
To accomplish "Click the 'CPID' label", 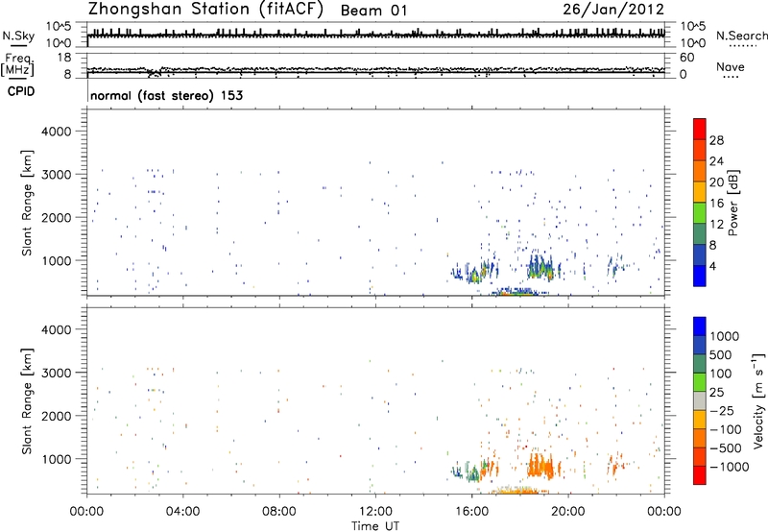I will coord(21,91).
